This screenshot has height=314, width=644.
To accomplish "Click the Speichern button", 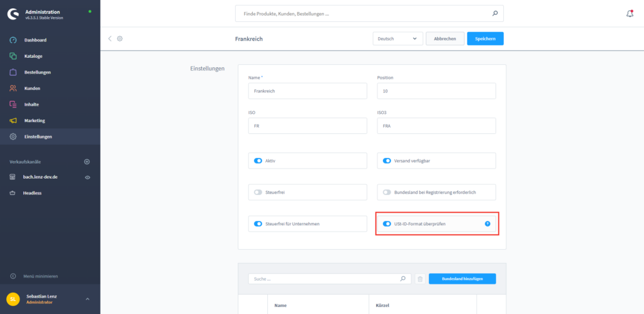I will pos(485,38).
